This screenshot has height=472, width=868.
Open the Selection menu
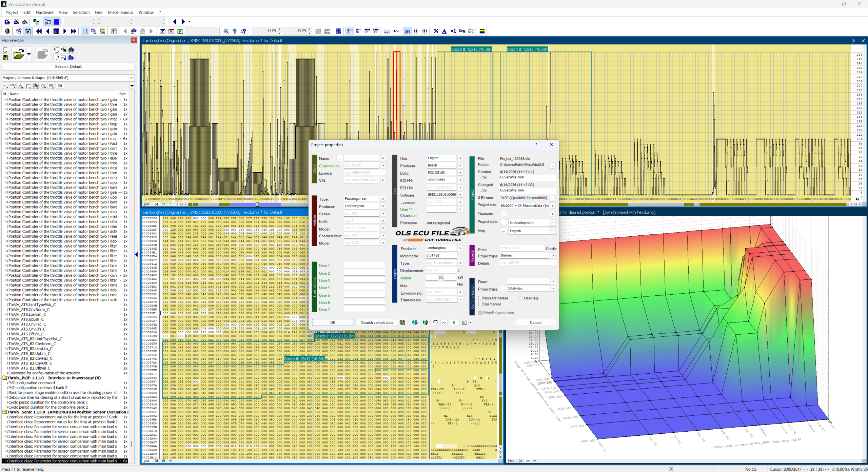(81, 13)
